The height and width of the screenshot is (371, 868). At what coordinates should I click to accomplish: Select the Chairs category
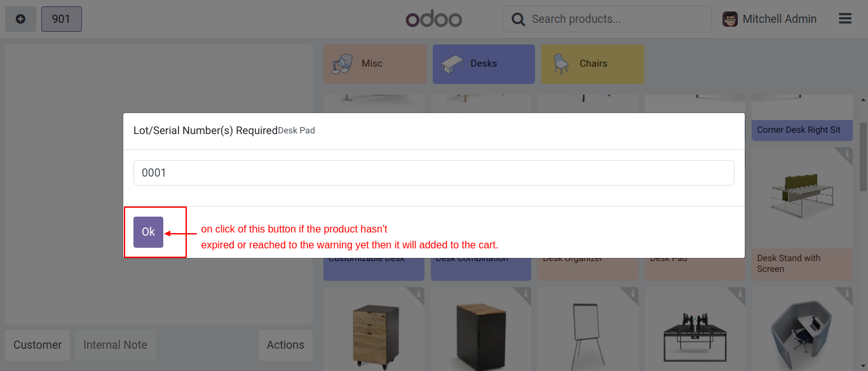point(592,64)
